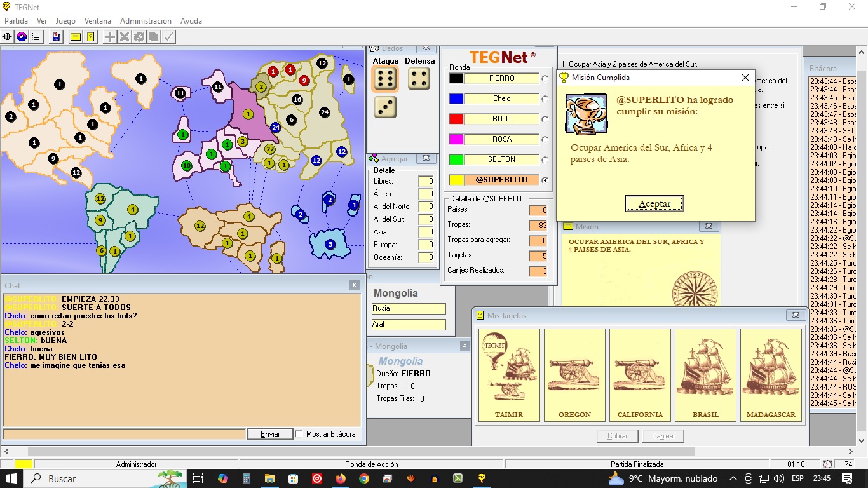Click the defense die showing four
Viewport: 868px width, 488px height.
pyautogui.click(x=419, y=79)
